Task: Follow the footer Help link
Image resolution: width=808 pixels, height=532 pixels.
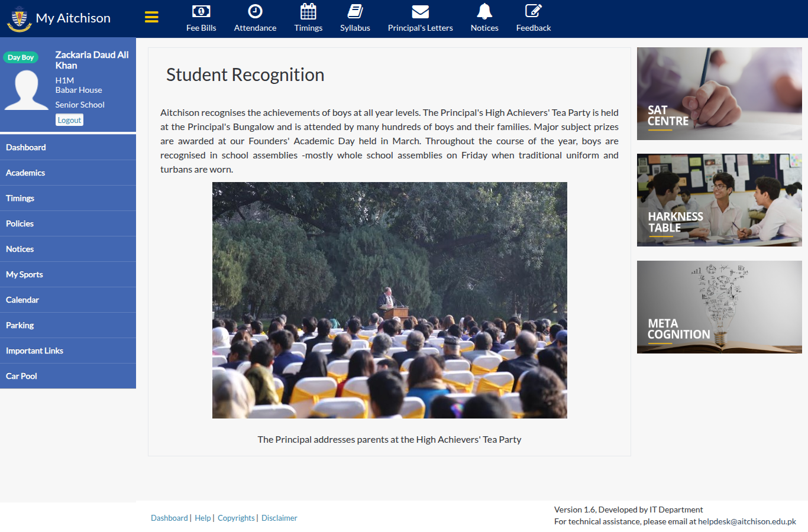Action: tap(202, 518)
